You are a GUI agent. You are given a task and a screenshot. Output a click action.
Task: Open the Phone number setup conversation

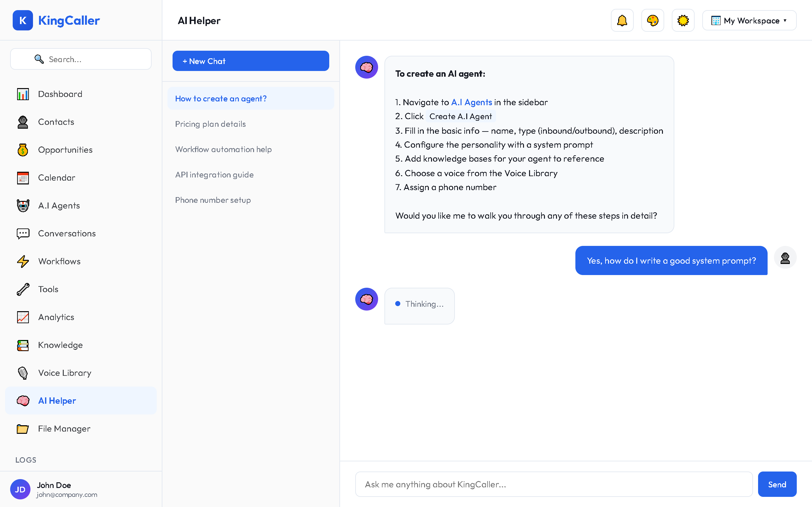pyautogui.click(x=213, y=200)
